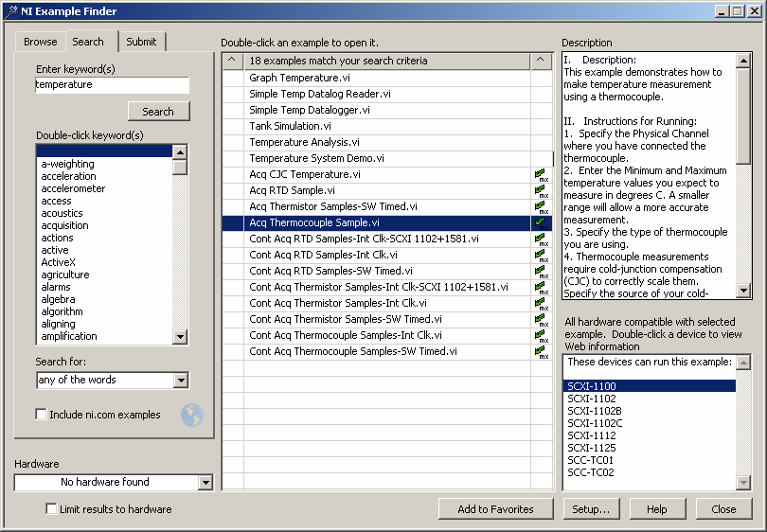Click DAQmx icon for Cont Acq RTD Samples-Int Clk-SCXI
The width and height of the screenshot is (767, 532).
[542, 239]
